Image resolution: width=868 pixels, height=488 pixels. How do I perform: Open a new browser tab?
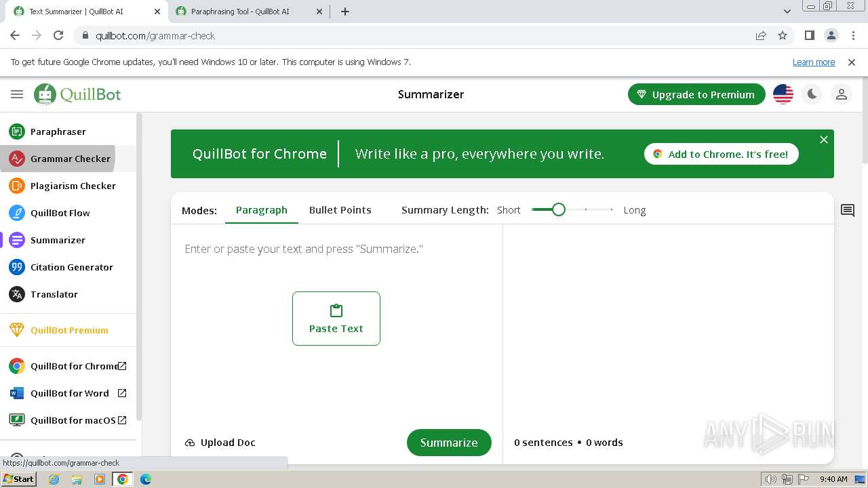(345, 12)
